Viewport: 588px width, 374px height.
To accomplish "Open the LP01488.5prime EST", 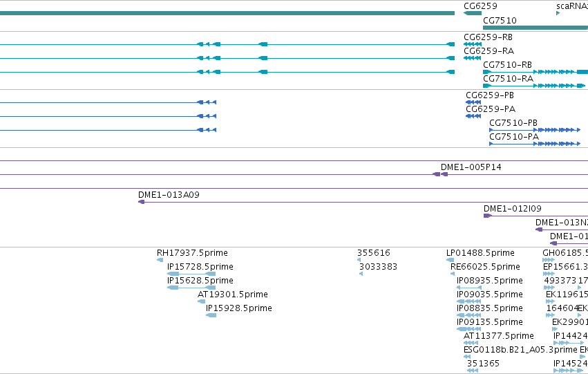I will tap(480, 253).
